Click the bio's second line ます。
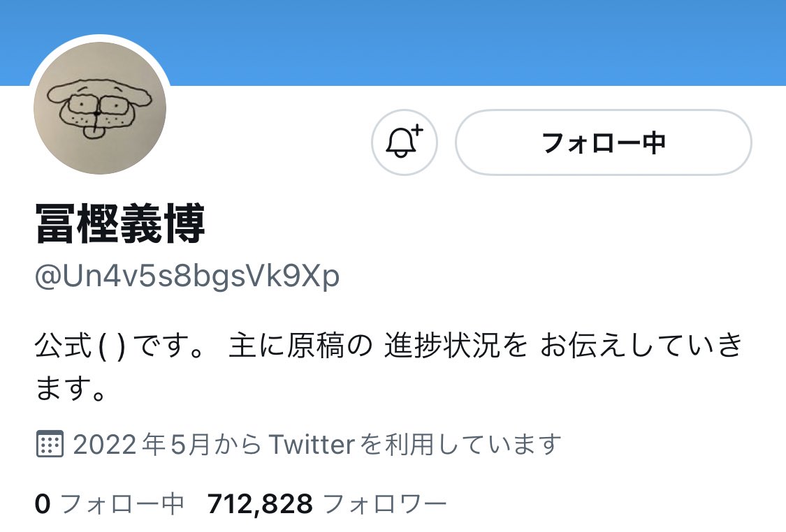This screenshot has width=786, height=532. [x=71, y=389]
